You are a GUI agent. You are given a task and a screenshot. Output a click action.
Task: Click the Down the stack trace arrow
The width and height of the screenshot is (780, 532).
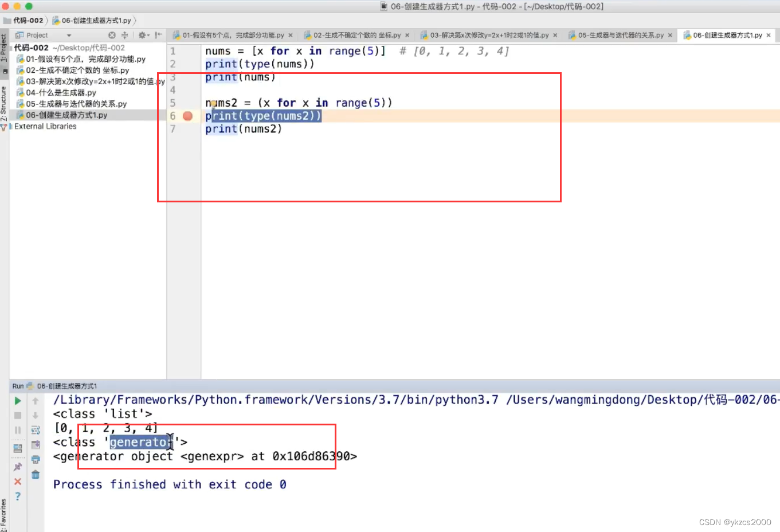(36, 415)
